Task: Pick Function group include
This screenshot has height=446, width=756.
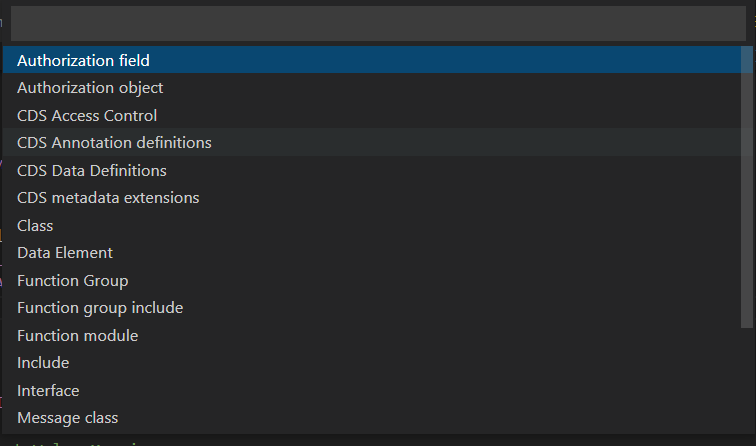Action: pos(100,308)
